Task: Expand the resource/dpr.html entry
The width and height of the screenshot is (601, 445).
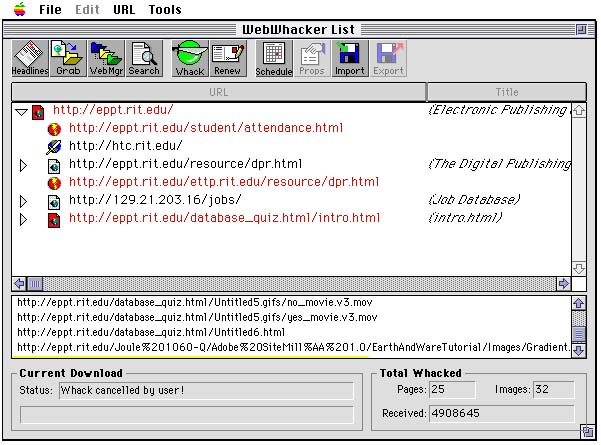Action: click(23, 166)
